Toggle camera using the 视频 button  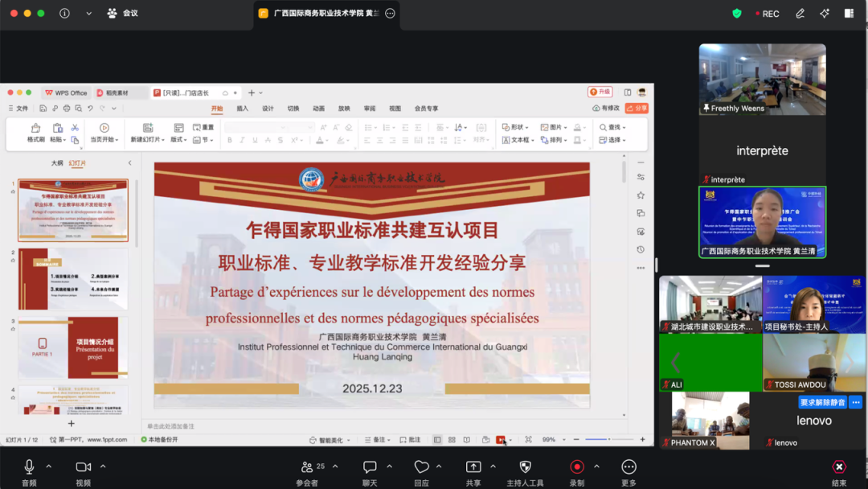tap(83, 467)
